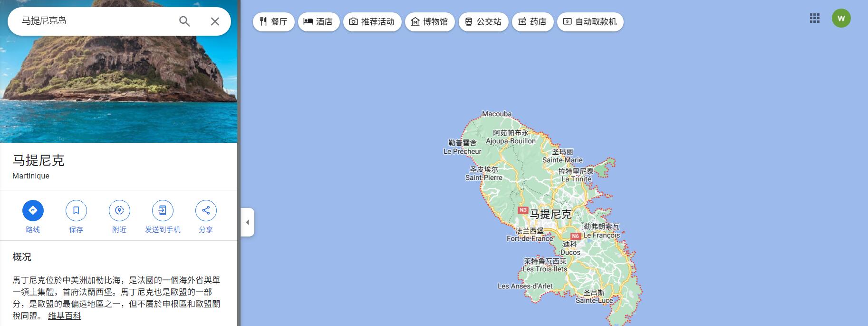The height and width of the screenshot is (326, 868).
Task: Select the 自动取款机 ATM filter chip
Action: point(590,22)
